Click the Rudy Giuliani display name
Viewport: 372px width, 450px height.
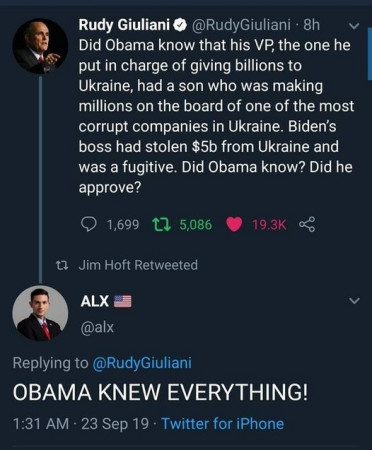coord(124,25)
